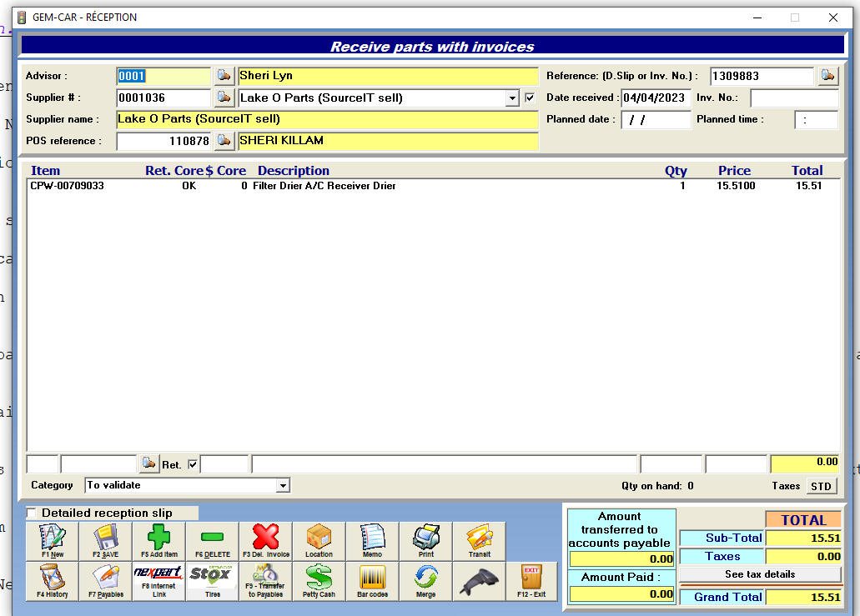Exit with the F12 Exit door icon
This screenshot has height=616, width=860.
click(x=531, y=581)
